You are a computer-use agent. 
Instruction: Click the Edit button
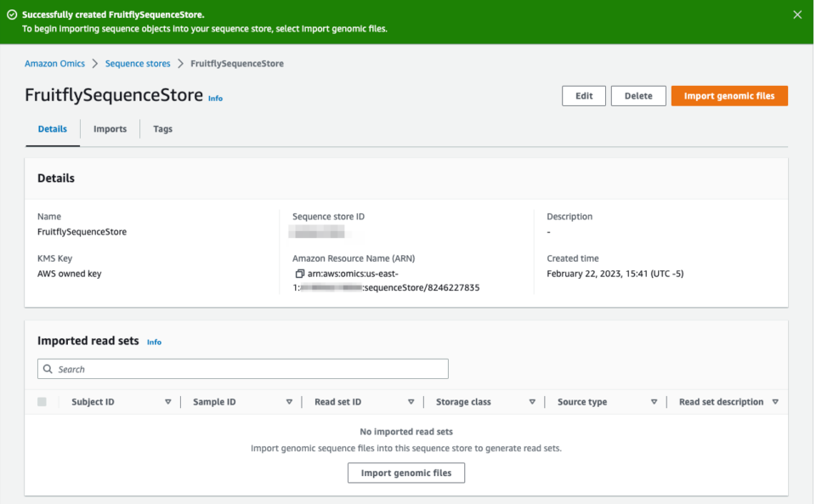click(584, 95)
